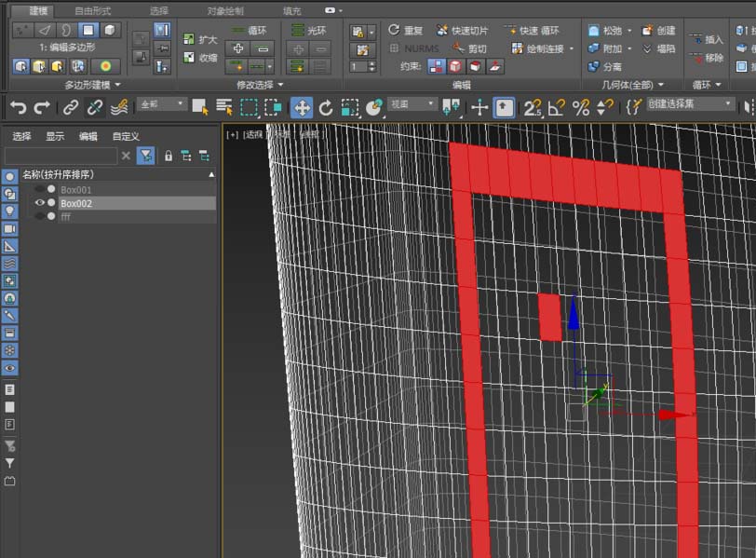Open the 显示 menu in scene explorer
756x558 pixels.
[55, 136]
